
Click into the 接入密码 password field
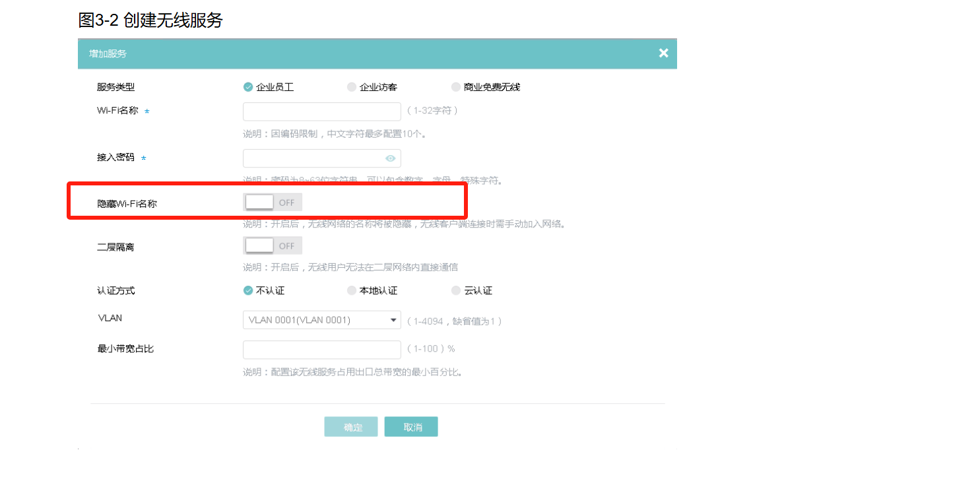pyautogui.click(x=313, y=158)
